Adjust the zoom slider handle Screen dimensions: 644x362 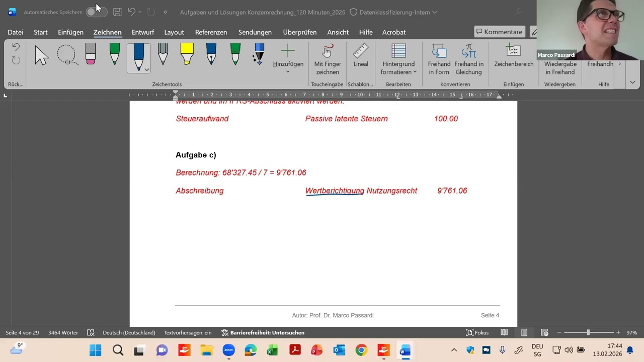[x=588, y=332]
